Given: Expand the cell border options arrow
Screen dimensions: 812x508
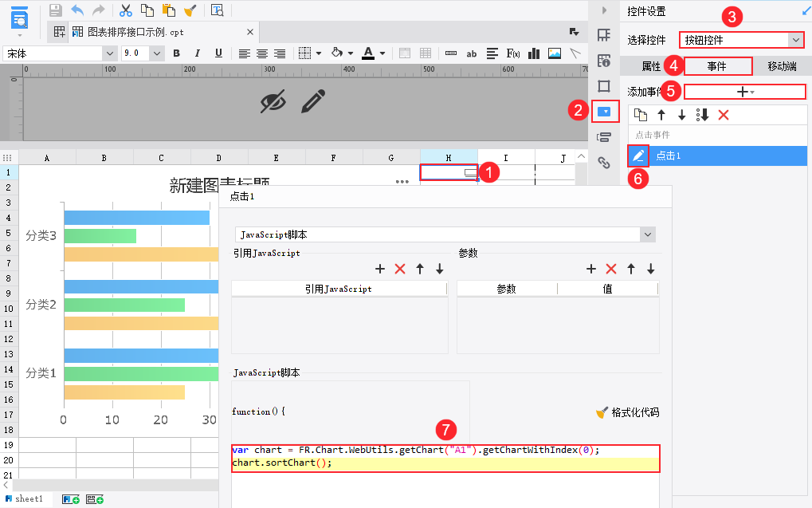Looking at the screenshot, I should pyautogui.click(x=319, y=53).
